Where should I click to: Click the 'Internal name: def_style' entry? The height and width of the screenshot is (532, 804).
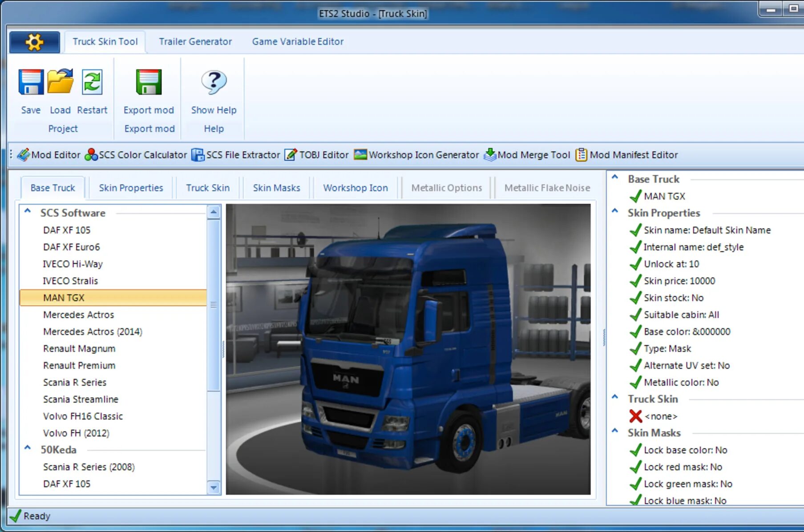pos(693,247)
